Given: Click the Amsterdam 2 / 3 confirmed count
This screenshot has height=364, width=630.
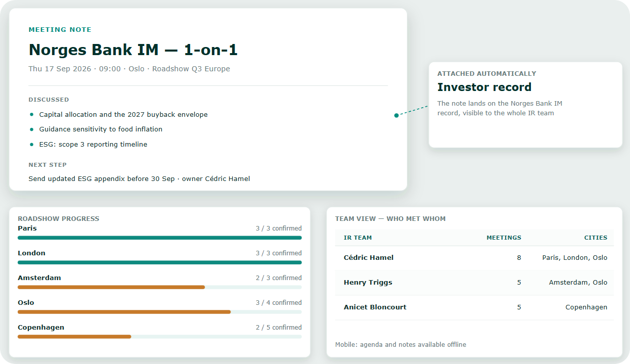Looking at the screenshot, I should (279, 278).
